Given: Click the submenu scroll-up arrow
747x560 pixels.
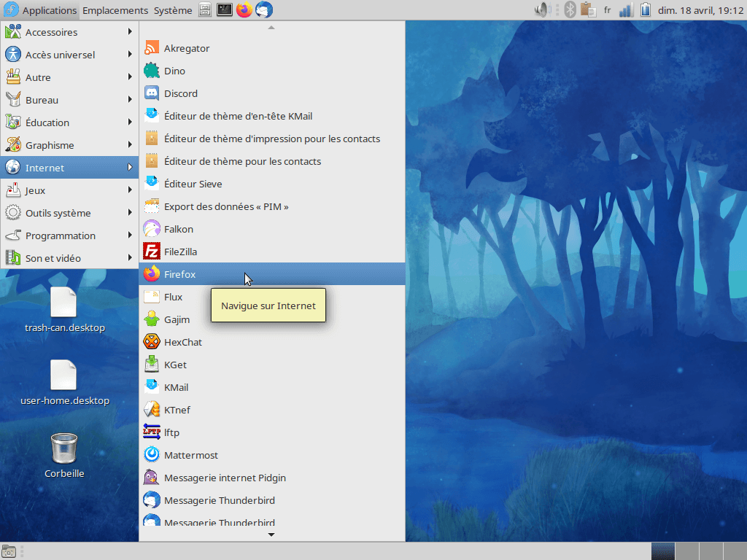Looking at the screenshot, I should click(x=271, y=28).
